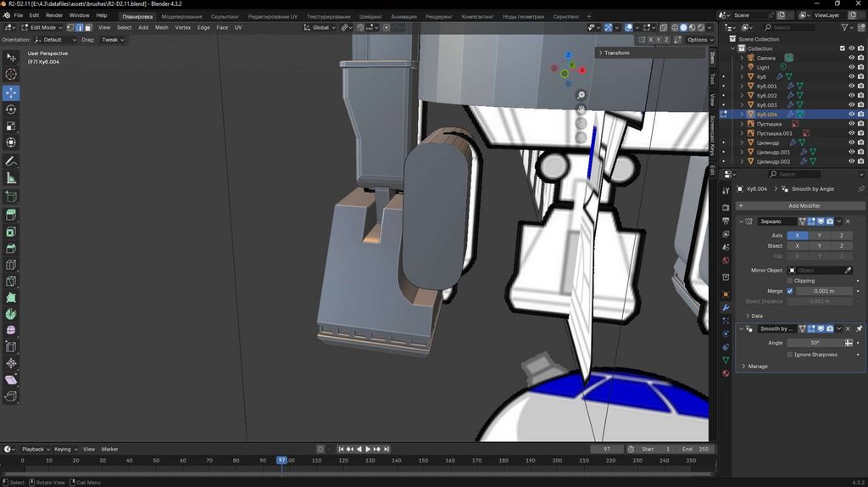The height and width of the screenshot is (487, 868).
Task: Pin the Smooth by Angle modifier
Action: pos(859,328)
